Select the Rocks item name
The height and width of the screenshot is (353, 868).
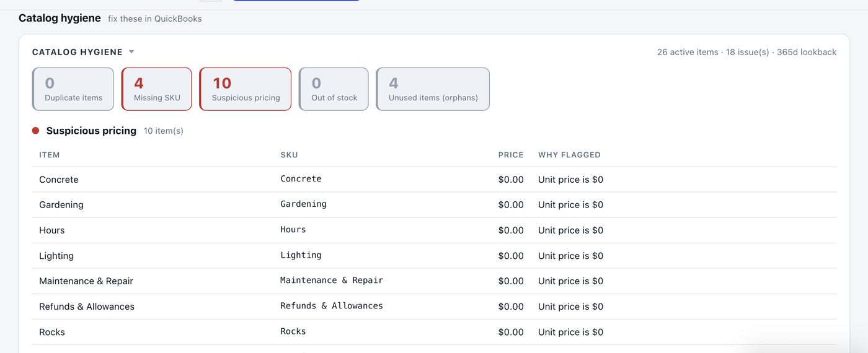(x=52, y=332)
